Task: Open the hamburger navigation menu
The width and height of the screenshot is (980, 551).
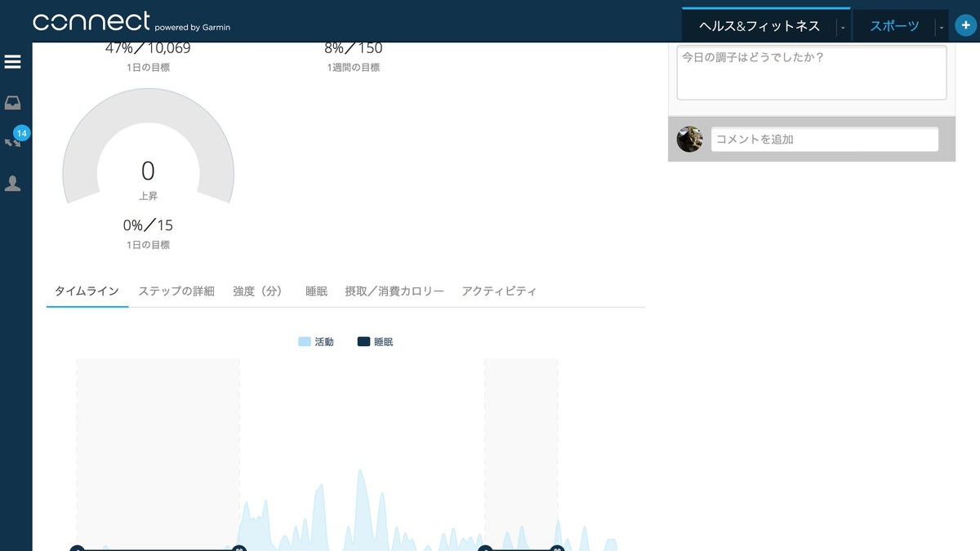Action: click(12, 61)
